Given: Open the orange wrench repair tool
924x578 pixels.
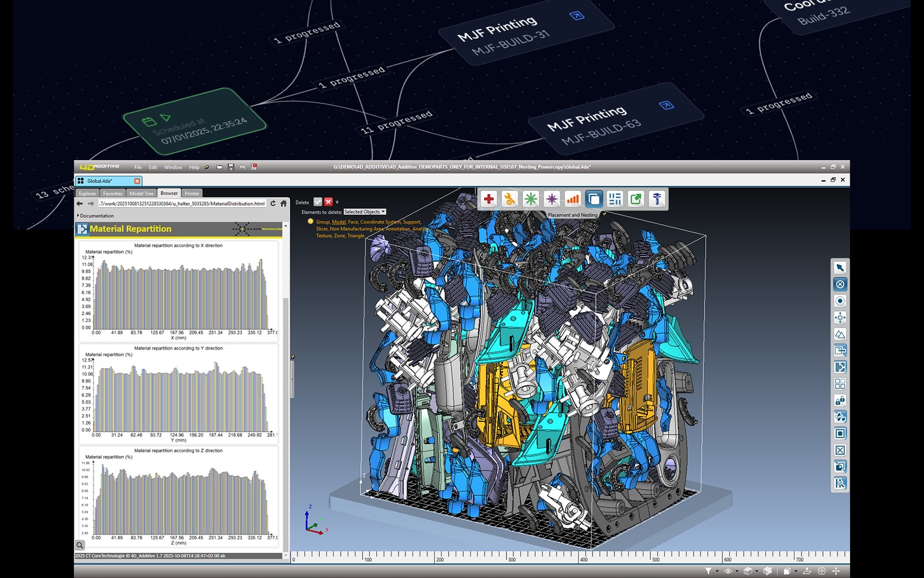Looking at the screenshot, I should [x=509, y=199].
